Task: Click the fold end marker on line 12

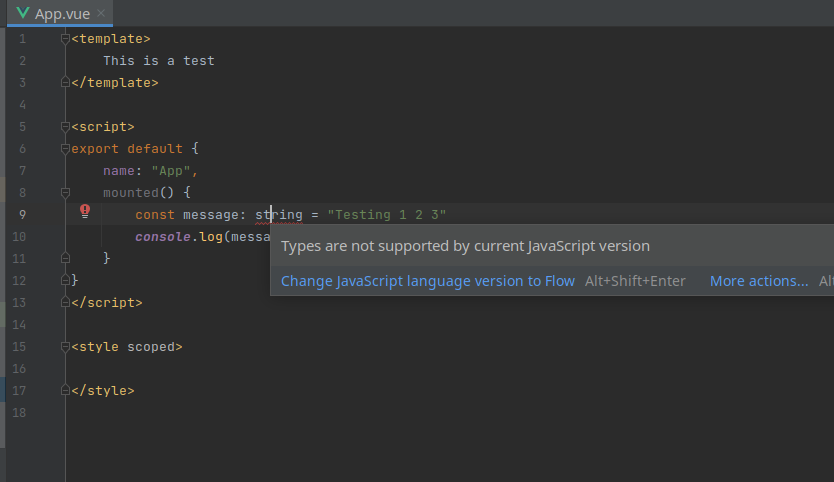Action: click(66, 280)
